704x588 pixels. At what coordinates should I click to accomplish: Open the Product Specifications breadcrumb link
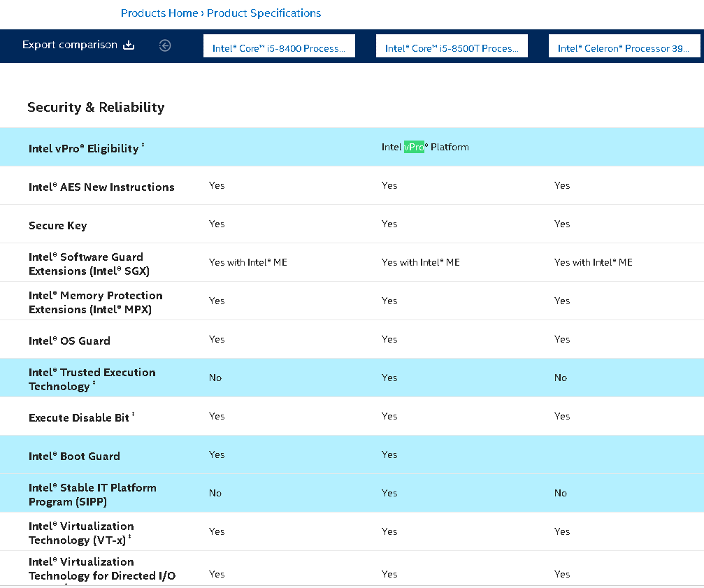(264, 13)
